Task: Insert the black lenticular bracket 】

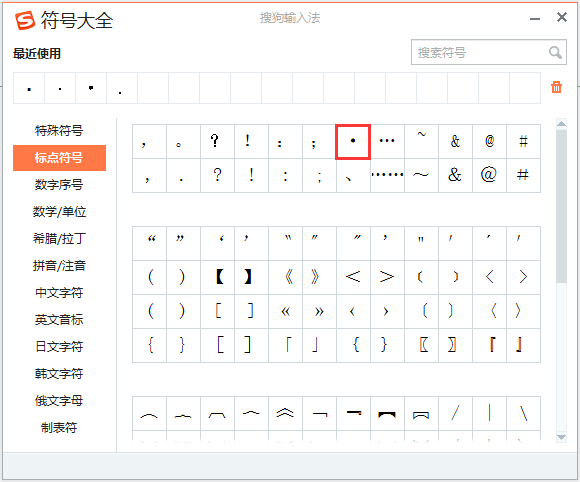Action: (251, 277)
